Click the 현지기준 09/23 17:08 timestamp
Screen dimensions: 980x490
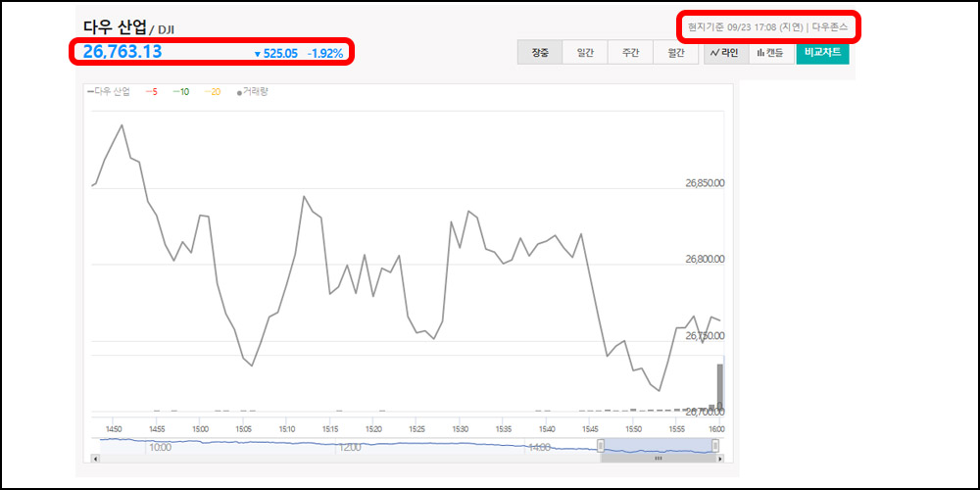(746, 27)
